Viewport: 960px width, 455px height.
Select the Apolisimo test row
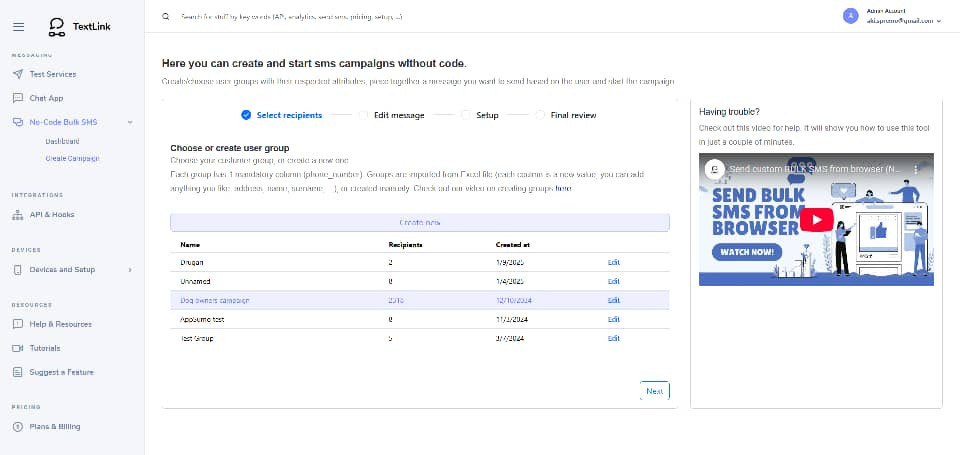pyautogui.click(x=420, y=319)
